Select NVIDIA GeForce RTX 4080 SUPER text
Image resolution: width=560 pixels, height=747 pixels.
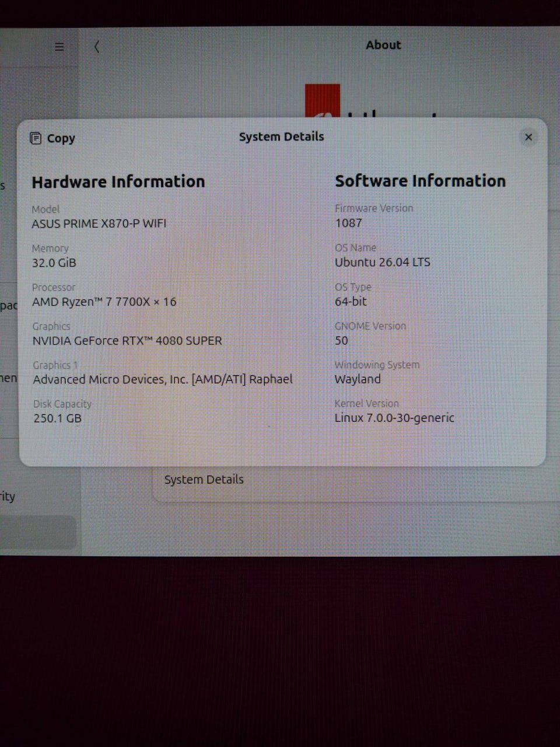click(x=127, y=341)
